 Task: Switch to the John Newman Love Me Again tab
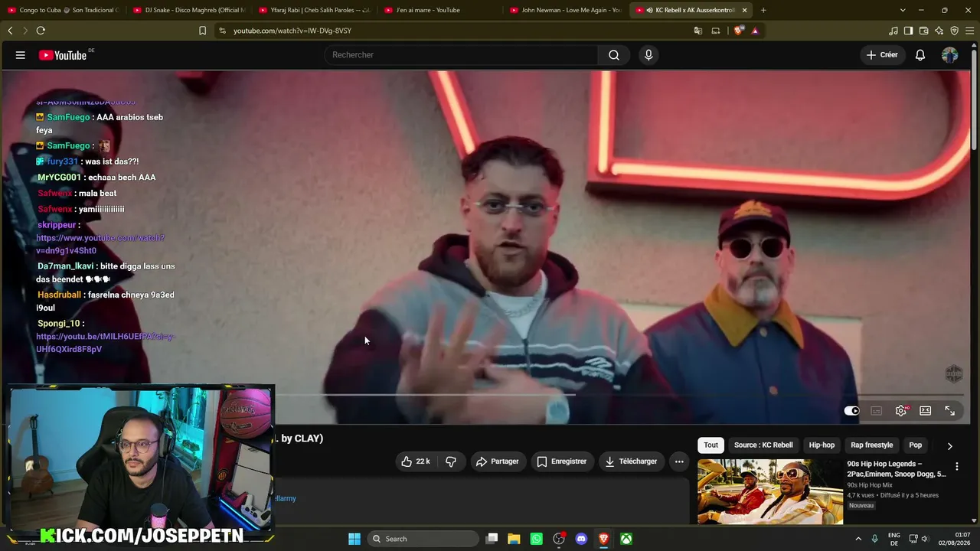pyautogui.click(x=565, y=10)
